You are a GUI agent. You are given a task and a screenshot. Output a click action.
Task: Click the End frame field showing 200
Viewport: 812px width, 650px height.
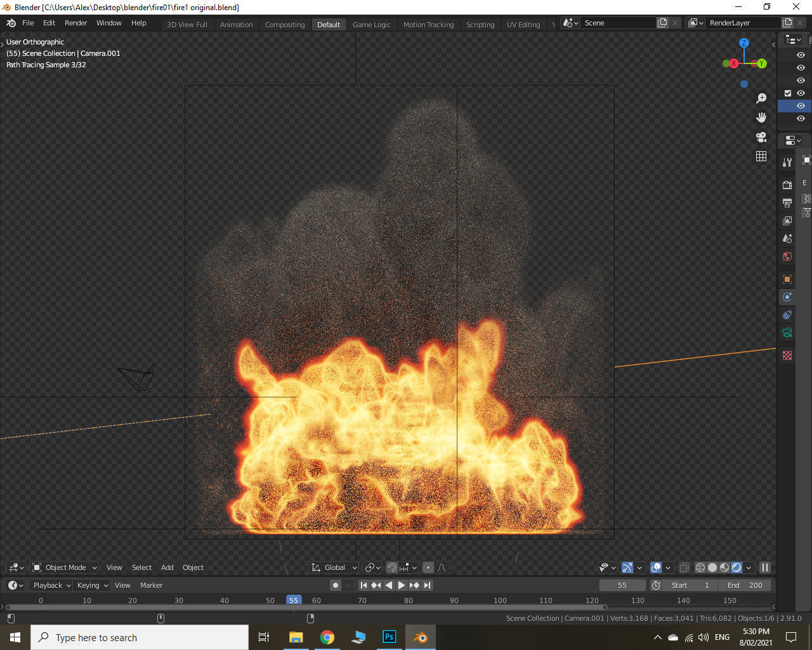(x=746, y=585)
